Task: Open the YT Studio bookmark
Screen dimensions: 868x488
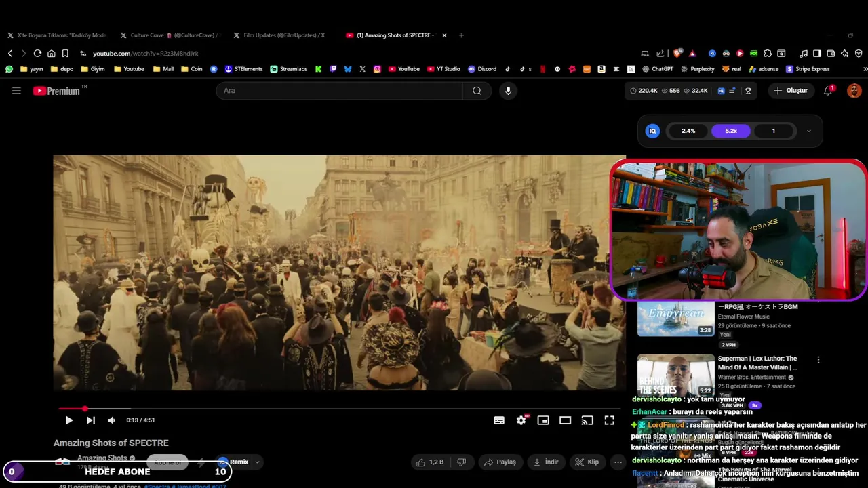Action: pos(443,69)
